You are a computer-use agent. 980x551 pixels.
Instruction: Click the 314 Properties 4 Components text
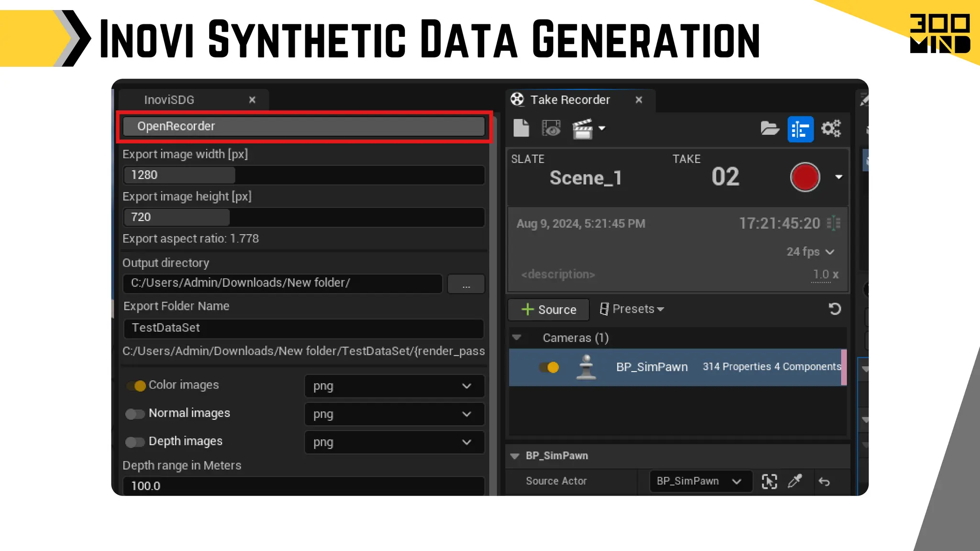click(x=772, y=367)
